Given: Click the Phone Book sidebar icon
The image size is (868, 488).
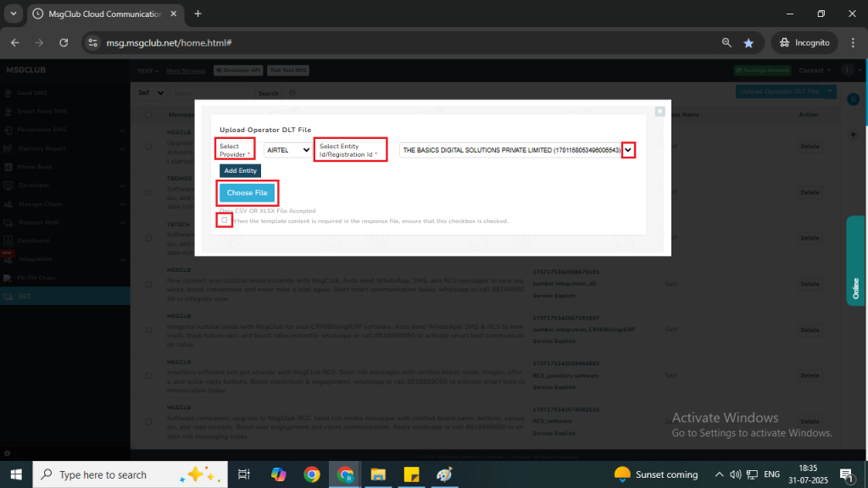Looking at the screenshot, I should coord(8,167).
